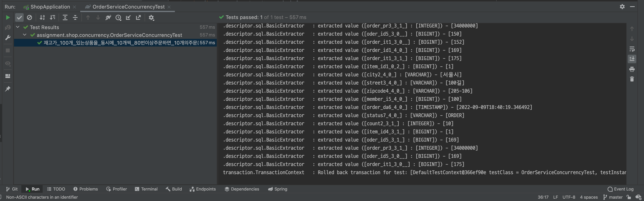The image size is (644, 201).
Task: Toggle file read-only lock icon
Action: (629, 197)
